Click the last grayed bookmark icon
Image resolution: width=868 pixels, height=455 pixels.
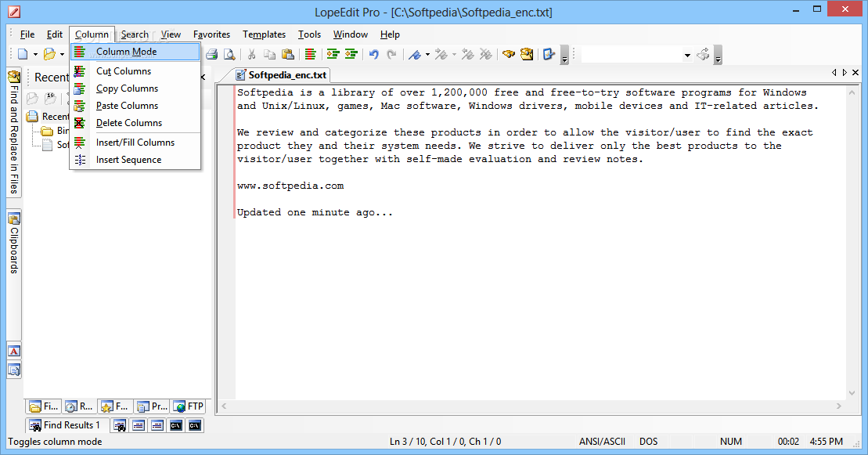click(485, 54)
